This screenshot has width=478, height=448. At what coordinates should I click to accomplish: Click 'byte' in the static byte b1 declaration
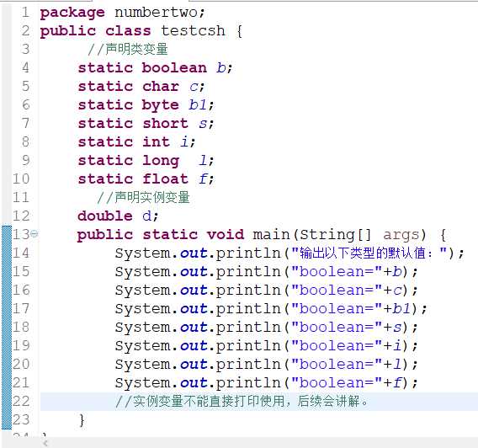161,105
